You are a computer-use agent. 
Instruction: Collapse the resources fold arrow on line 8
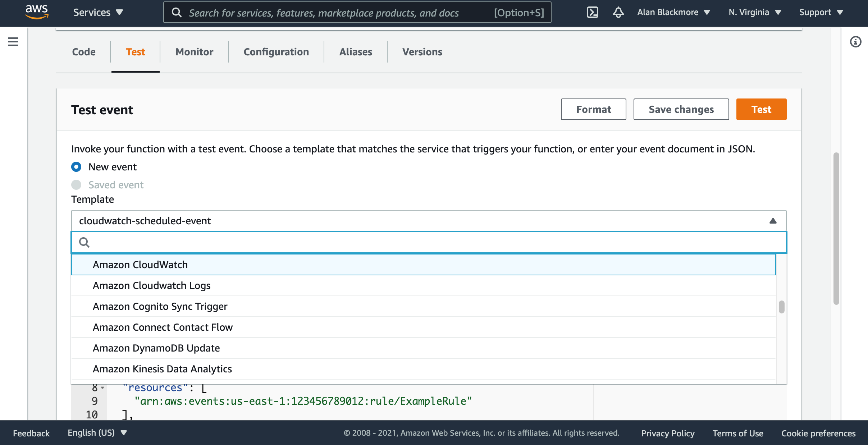point(102,388)
